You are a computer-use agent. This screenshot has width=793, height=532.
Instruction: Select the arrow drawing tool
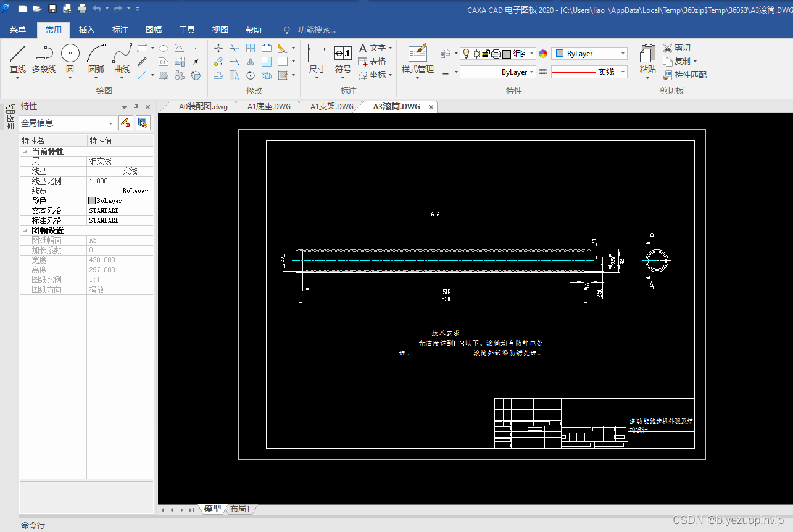(x=196, y=62)
